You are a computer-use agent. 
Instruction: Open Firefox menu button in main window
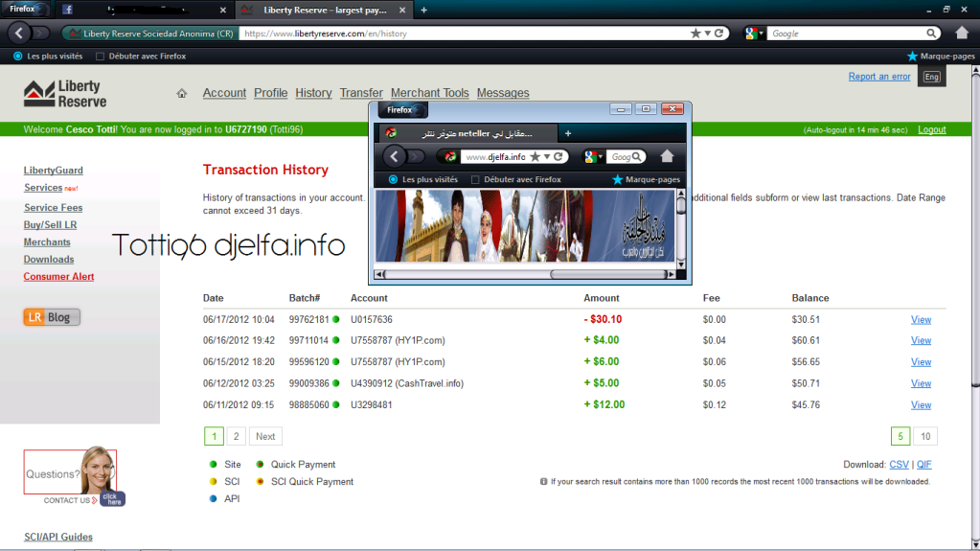25,9
